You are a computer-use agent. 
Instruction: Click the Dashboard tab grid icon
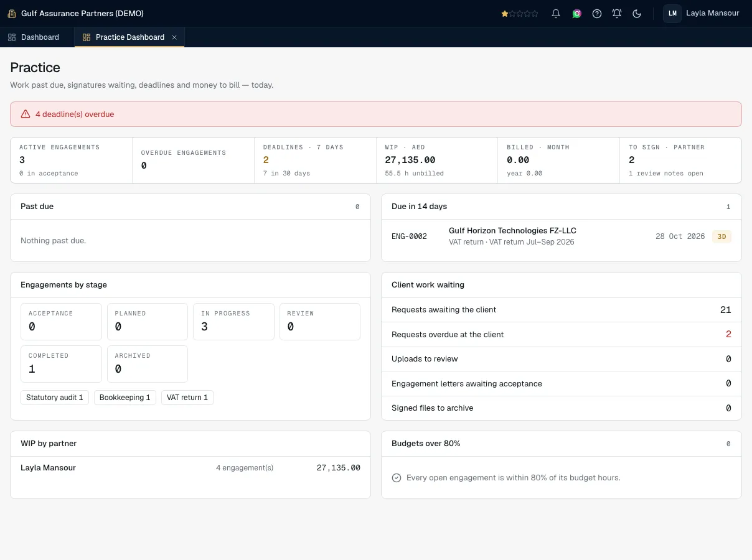[12, 37]
